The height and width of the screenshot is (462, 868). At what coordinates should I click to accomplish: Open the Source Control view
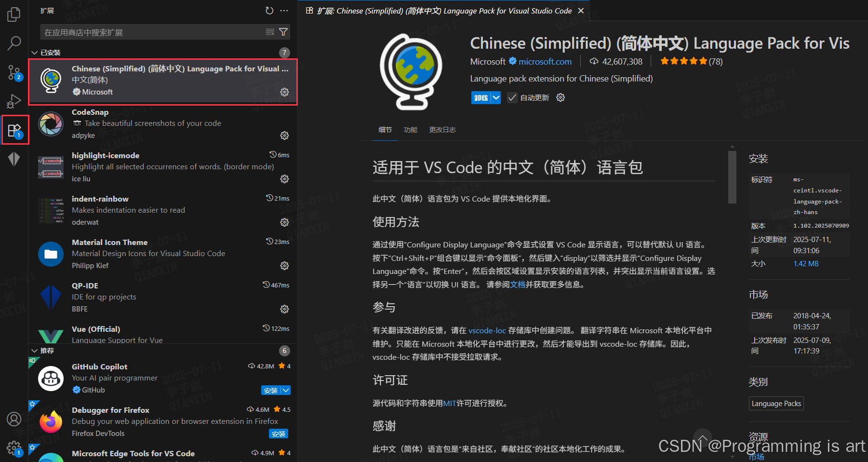(x=14, y=73)
